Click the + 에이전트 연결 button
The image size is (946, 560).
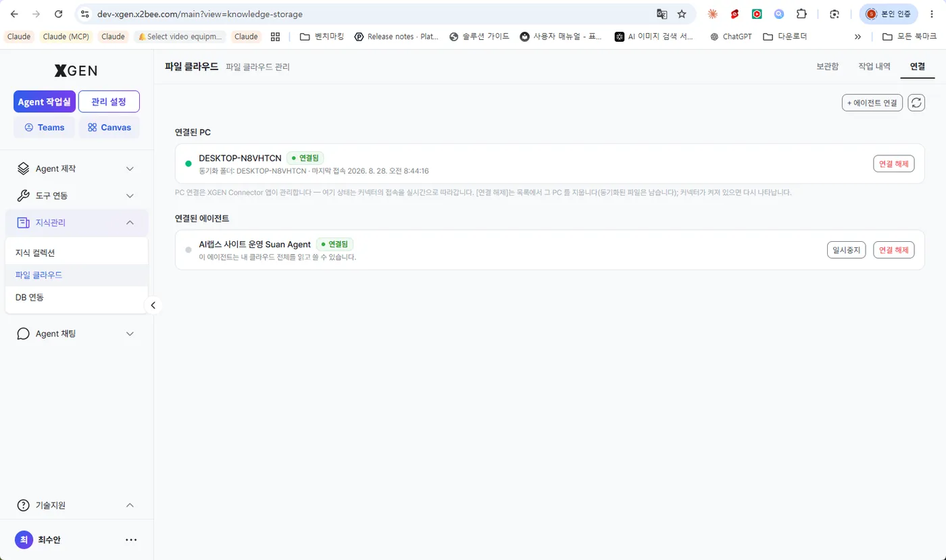pos(872,103)
